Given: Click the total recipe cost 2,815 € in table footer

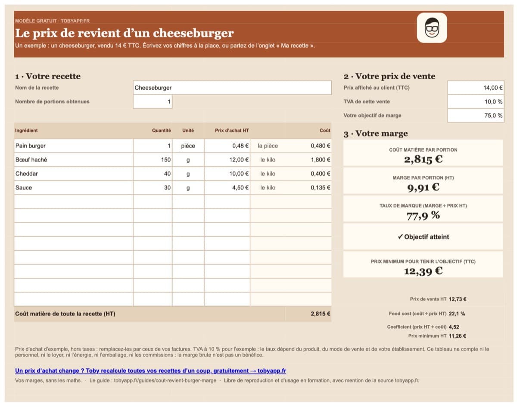Looking at the screenshot, I should (x=321, y=314).
